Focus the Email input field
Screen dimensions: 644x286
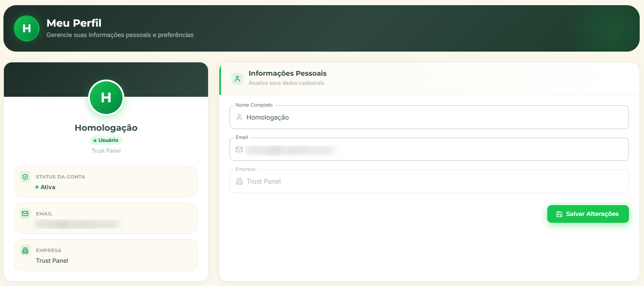(x=429, y=149)
